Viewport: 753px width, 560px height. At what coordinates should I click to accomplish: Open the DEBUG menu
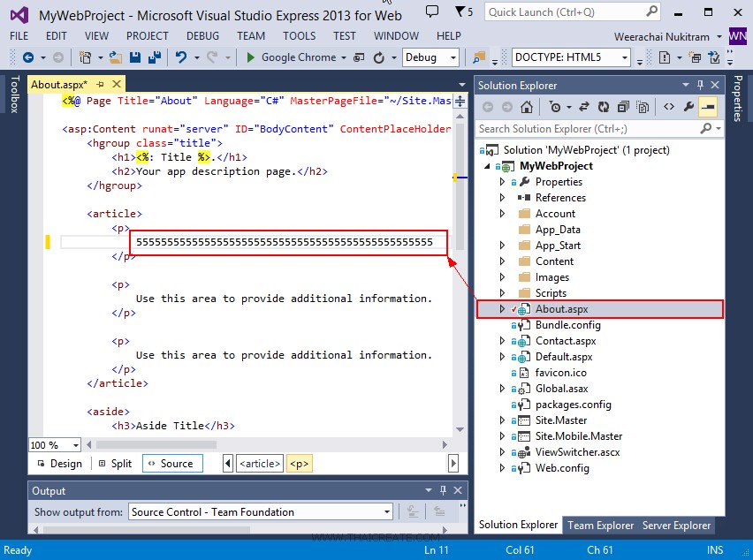coord(202,36)
